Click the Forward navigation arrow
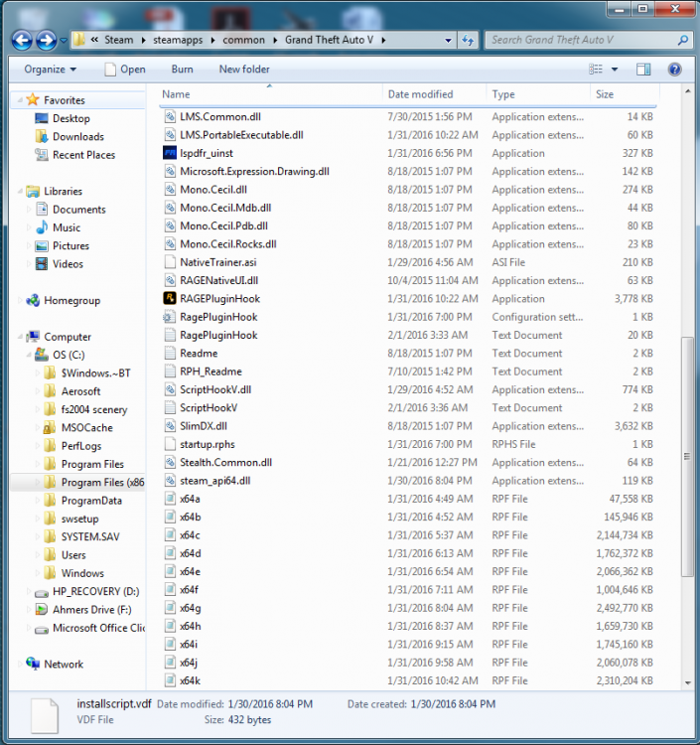The width and height of the screenshot is (700, 745). 46,41
